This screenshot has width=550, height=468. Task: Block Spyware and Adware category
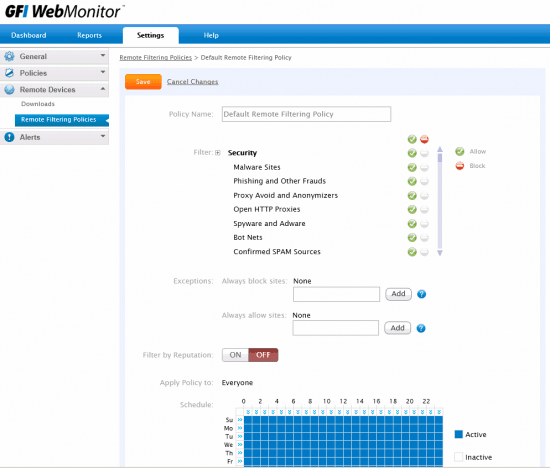tap(424, 223)
